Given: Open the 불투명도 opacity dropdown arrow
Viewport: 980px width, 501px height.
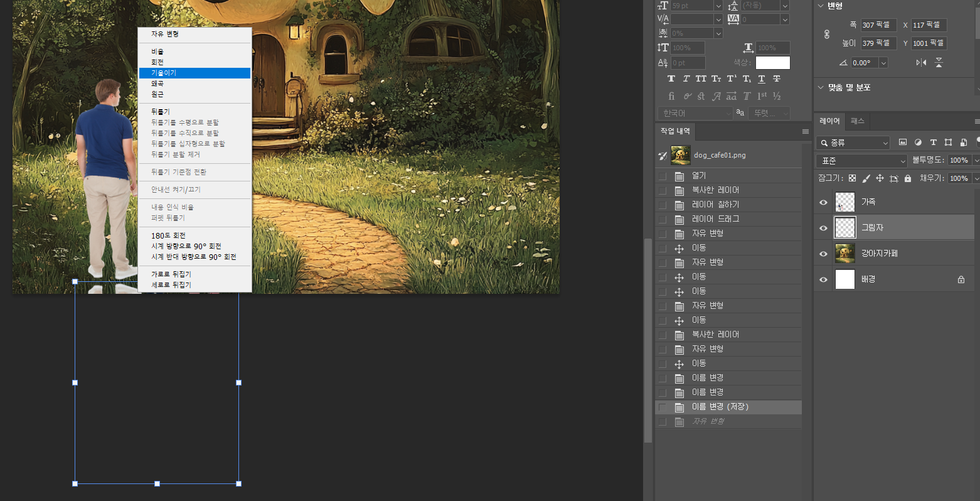Looking at the screenshot, I should coord(976,160).
